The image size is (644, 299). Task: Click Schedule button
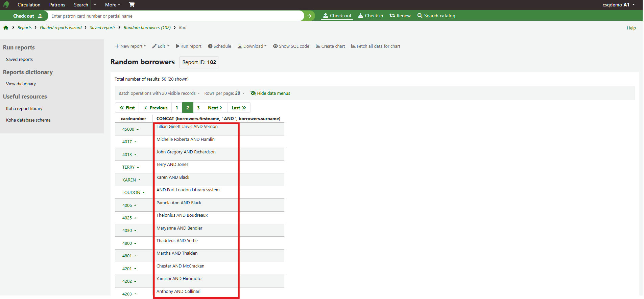point(219,46)
